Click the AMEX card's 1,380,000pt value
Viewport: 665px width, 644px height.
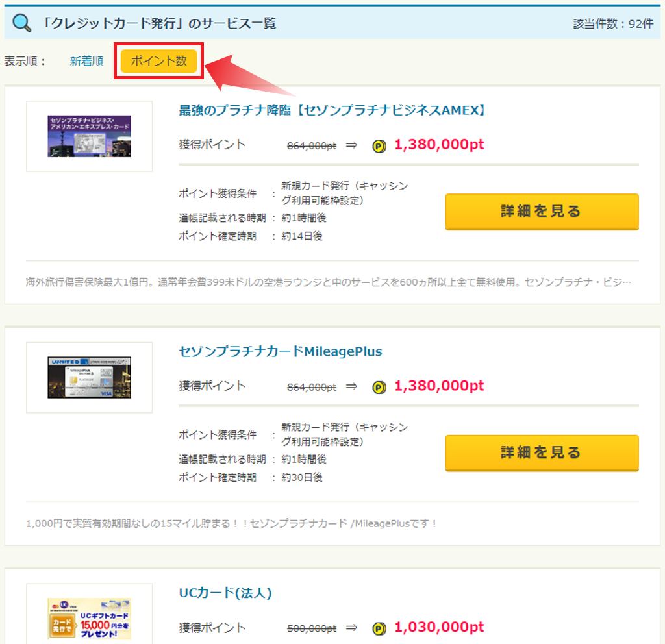click(439, 145)
